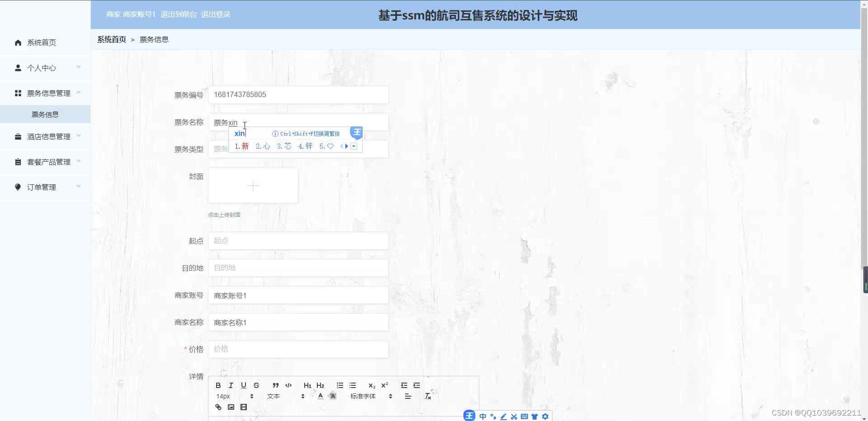Insert a video in the editor
868x421 pixels.
pos(243,407)
